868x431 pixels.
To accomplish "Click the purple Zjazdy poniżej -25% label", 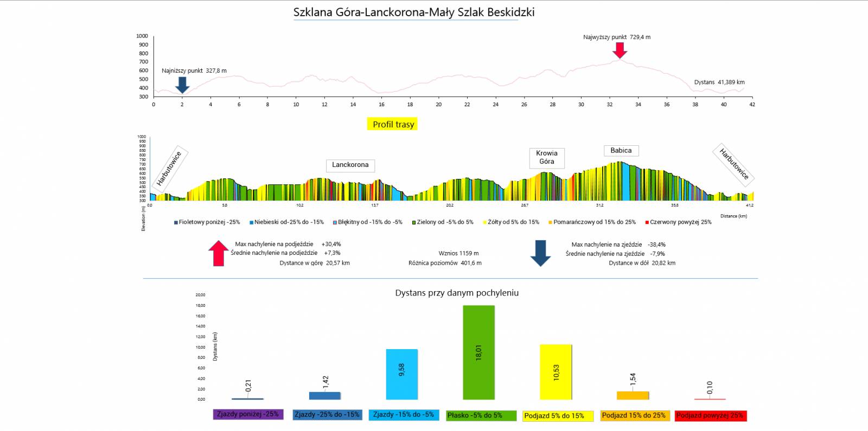I will tap(248, 414).
